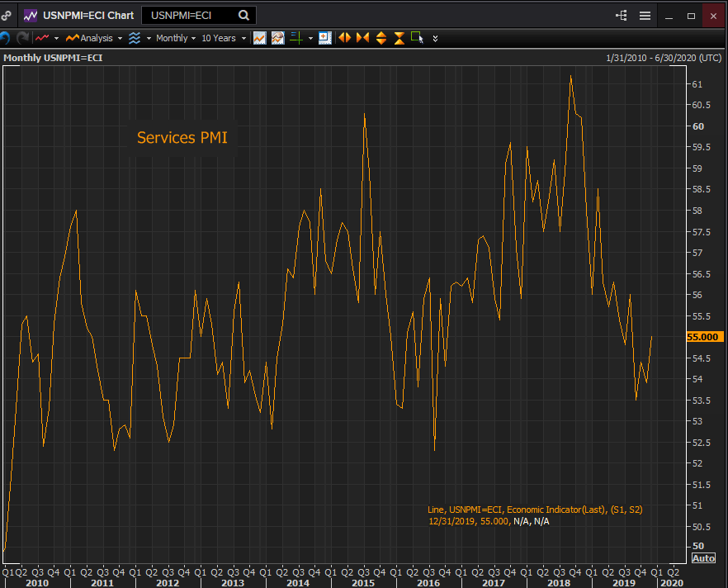The image size is (728, 588).
Task: Click the link chain icon in title bar
Action: (7, 16)
